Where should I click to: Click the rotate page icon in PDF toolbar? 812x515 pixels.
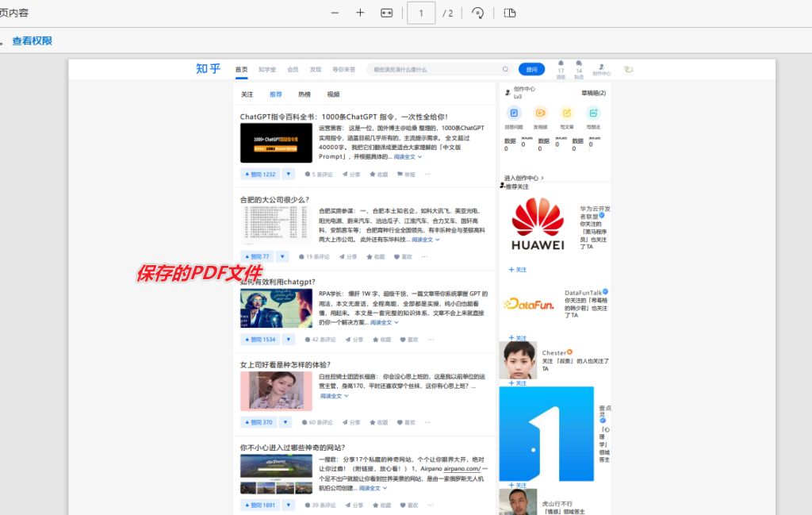pos(477,13)
